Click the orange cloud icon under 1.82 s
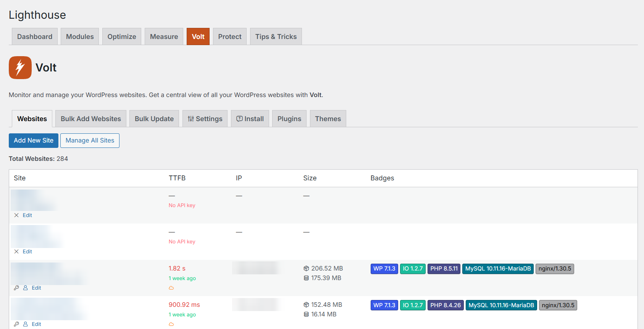 [171, 288]
